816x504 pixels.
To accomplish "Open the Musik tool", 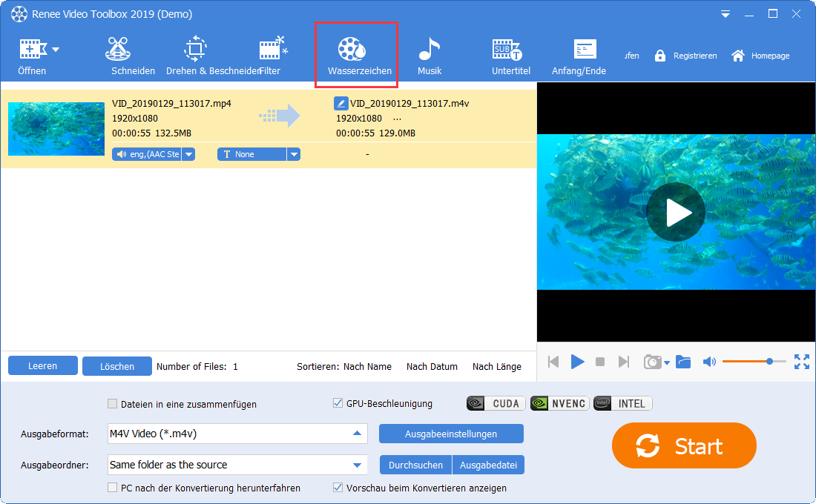I will [429, 52].
